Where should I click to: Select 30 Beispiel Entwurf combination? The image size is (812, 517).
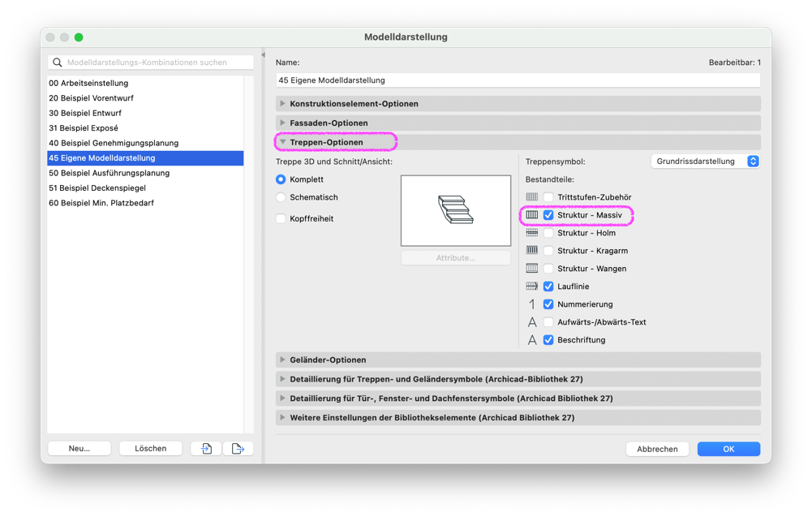tap(145, 113)
